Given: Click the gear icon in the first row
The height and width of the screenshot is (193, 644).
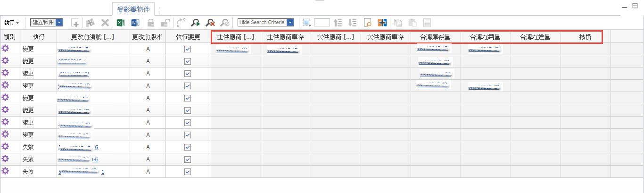Looking at the screenshot, I should [6, 48].
